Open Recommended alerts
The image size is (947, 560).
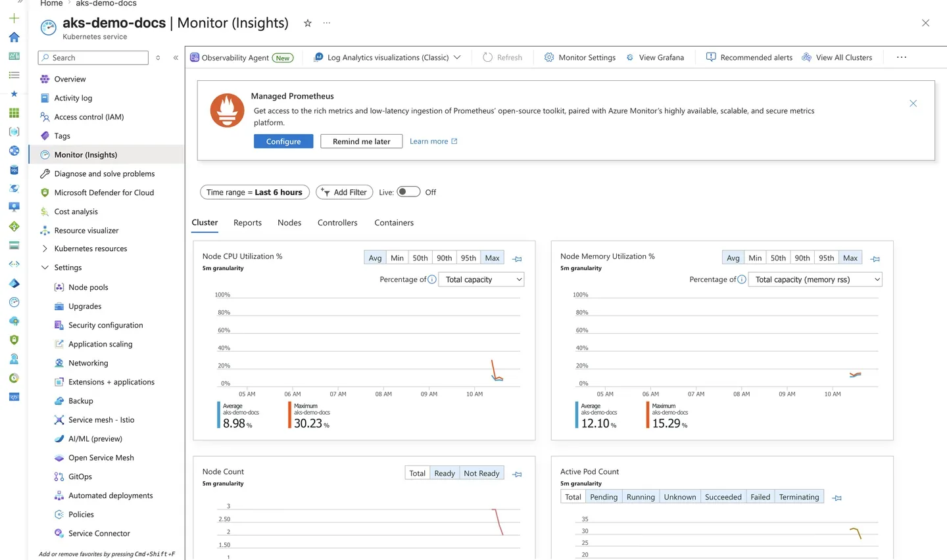click(749, 57)
